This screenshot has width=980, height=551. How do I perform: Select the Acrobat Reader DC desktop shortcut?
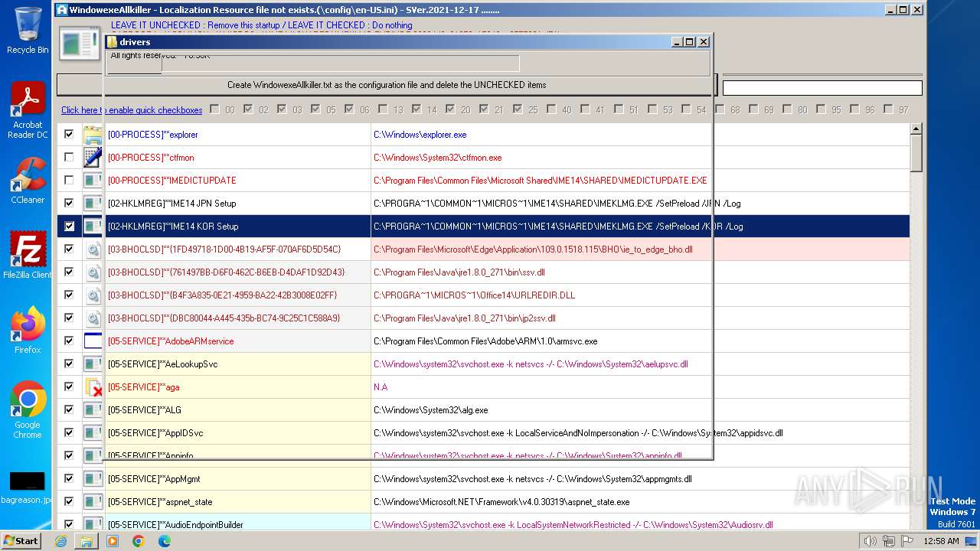click(28, 111)
